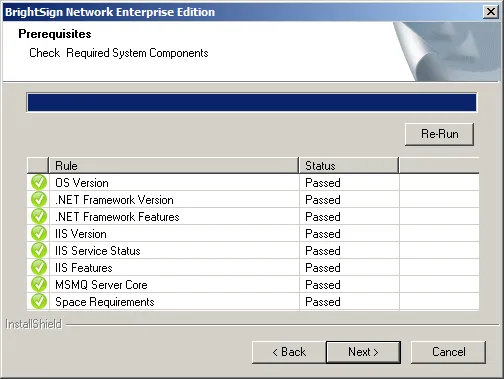Select the .NET Framework Features text
The image size is (504, 379).
(x=117, y=217)
